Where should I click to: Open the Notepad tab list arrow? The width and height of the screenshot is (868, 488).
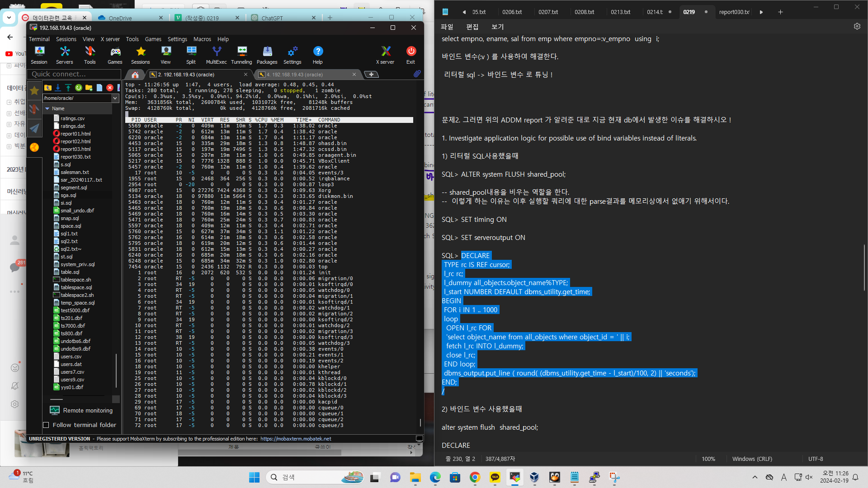click(x=761, y=12)
